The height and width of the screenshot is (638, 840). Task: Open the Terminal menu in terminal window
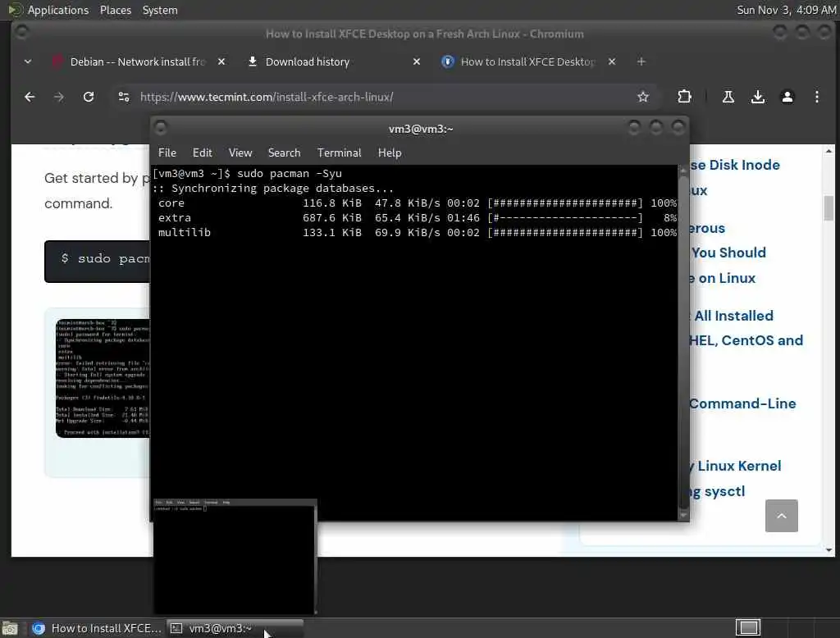coord(339,153)
